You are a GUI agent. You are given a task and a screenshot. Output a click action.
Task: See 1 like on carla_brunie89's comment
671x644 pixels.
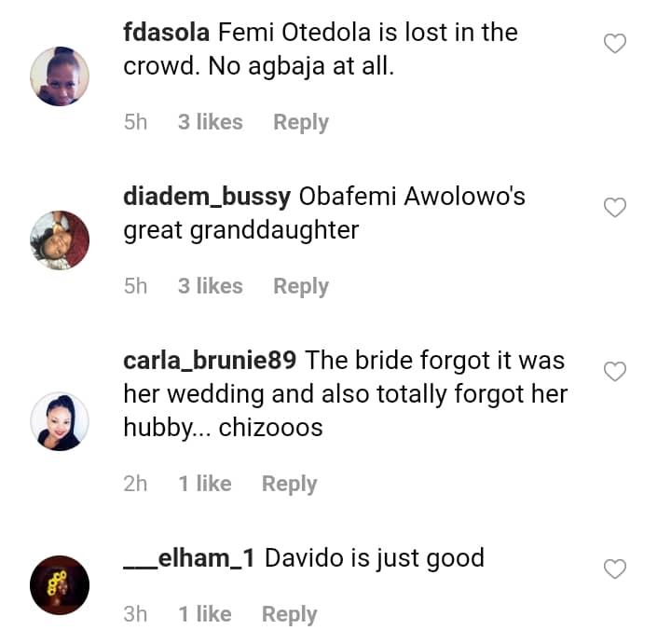click(x=204, y=484)
